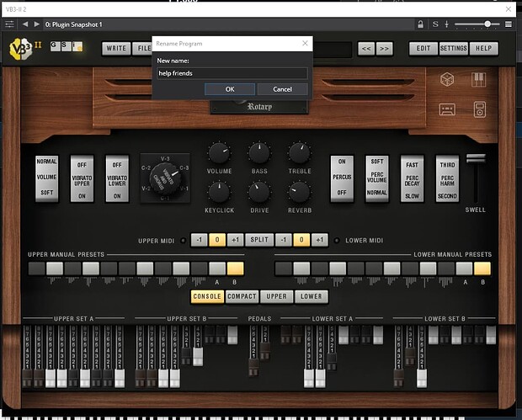
Task: Click the VB3 II logo
Action: click(x=25, y=49)
